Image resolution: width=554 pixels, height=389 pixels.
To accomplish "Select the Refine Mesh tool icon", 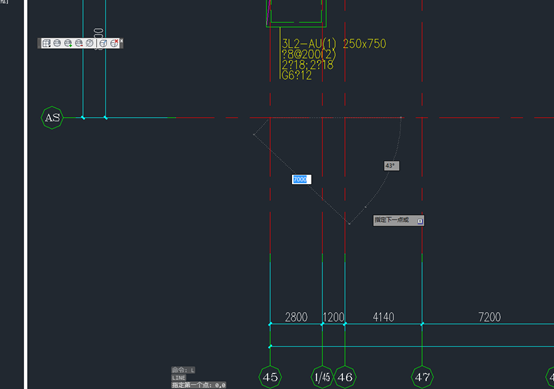I will 89,43.
